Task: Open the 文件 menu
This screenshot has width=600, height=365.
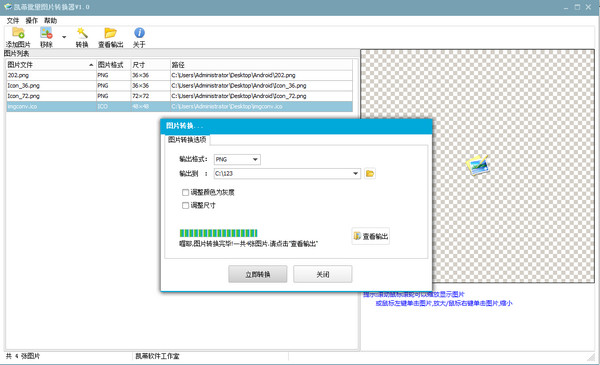Action: click(13, 21)
